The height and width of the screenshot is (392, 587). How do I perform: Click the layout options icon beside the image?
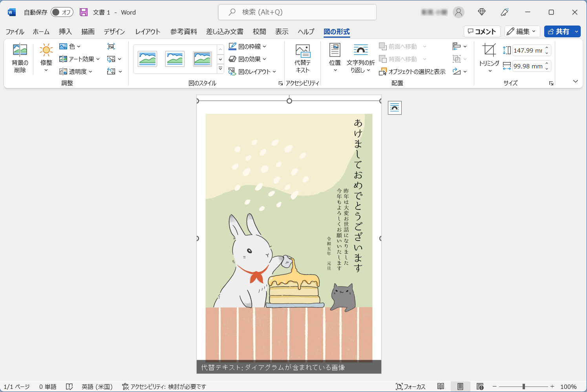[x=394, y=108]
